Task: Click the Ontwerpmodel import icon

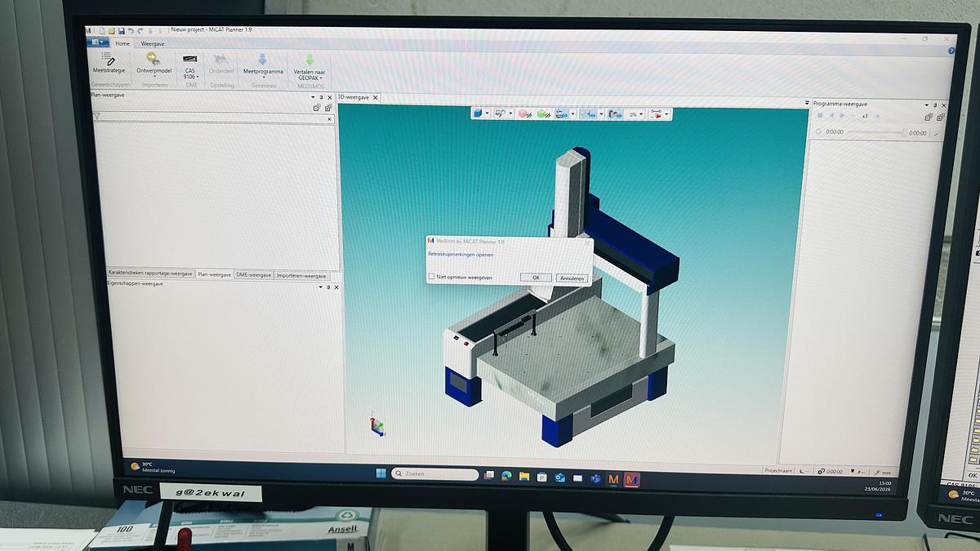Action: pyautogui.click(x=153, y=59)
